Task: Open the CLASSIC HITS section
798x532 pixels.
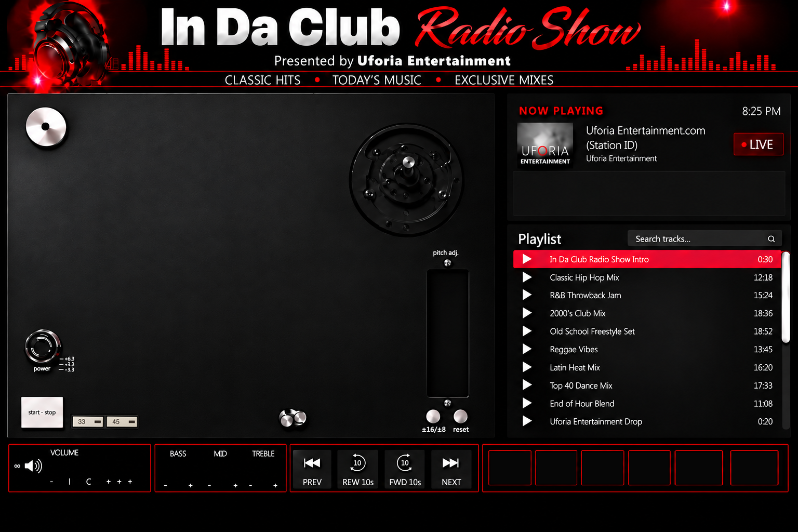Action: tap(262, 80)
